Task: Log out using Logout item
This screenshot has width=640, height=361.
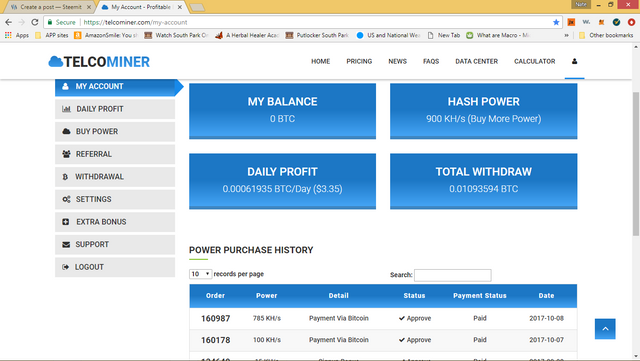Action: [115, 267]
